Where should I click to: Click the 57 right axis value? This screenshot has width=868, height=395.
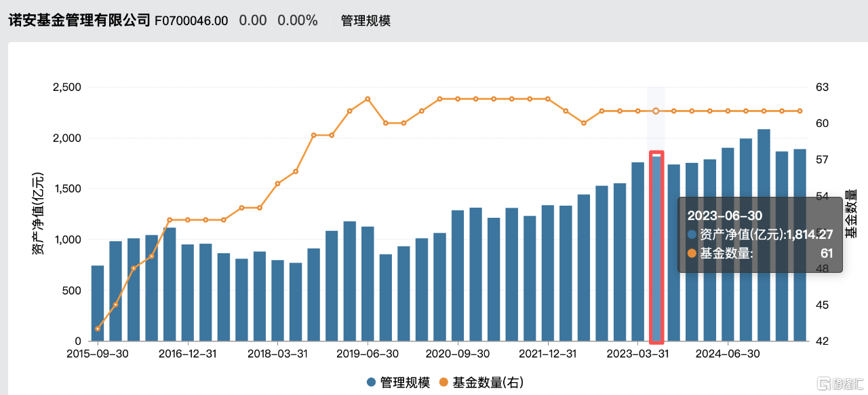(823, 159)
